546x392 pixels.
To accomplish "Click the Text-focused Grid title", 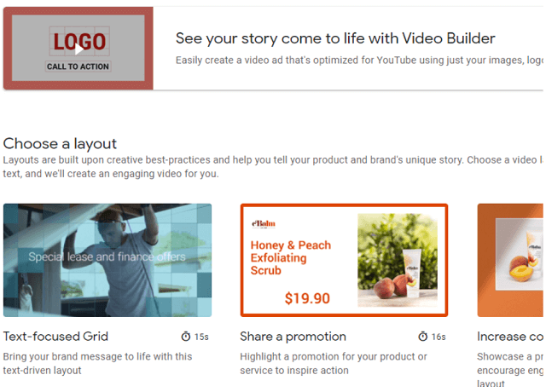I will 55,337.
